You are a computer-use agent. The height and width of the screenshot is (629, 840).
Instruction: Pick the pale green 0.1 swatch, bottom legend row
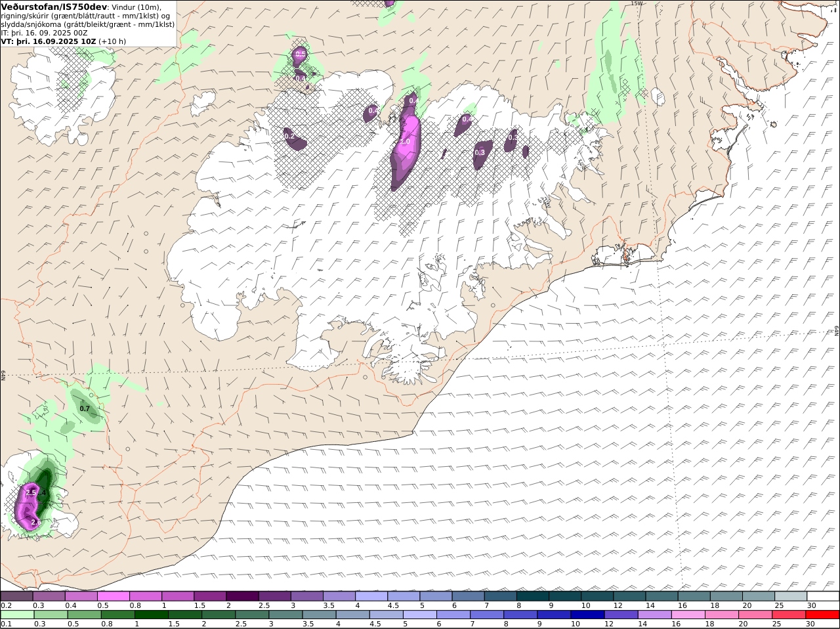pos(16,615)
